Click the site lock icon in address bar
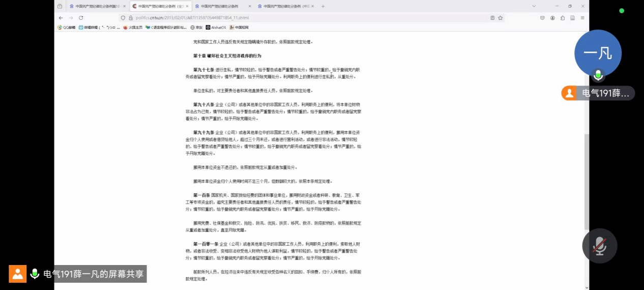 130,17
